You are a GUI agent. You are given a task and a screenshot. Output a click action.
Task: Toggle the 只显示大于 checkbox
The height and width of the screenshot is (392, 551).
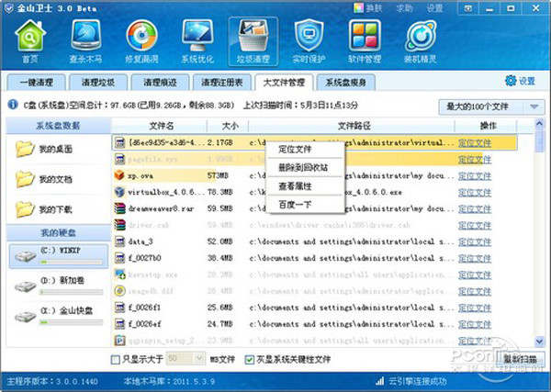coord(116,359)
